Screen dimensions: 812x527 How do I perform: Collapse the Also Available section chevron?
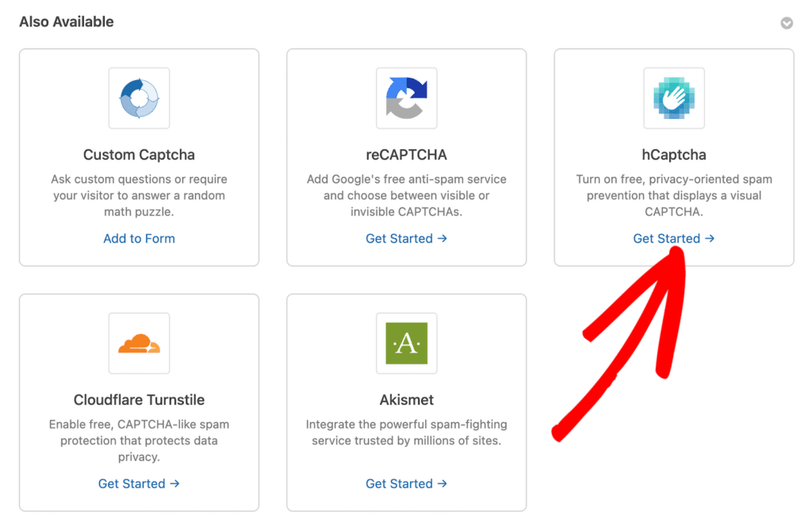click(787, 23)
